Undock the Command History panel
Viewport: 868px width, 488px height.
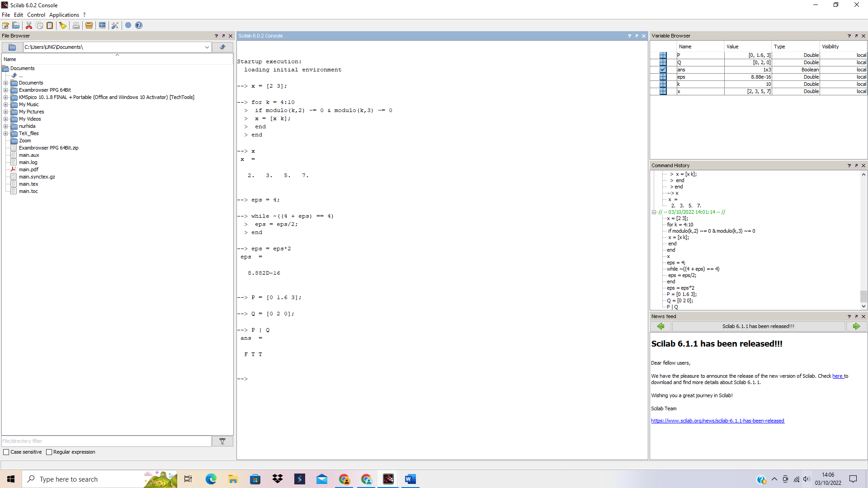tap(856, 165)
